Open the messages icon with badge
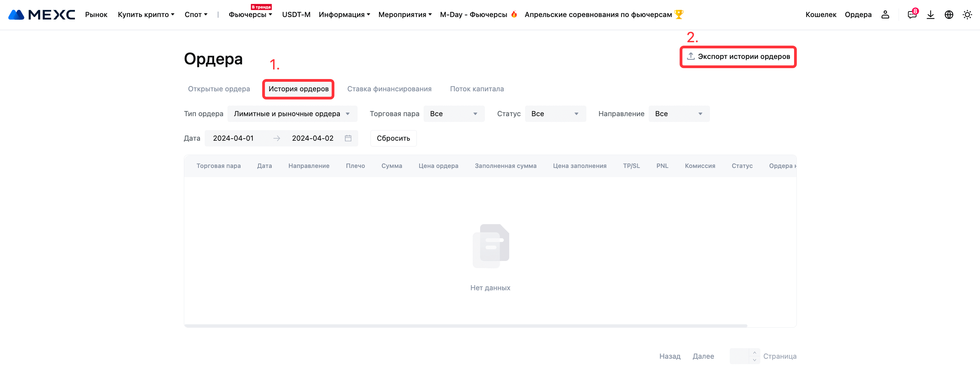The image size is (980, 372). 912,14
